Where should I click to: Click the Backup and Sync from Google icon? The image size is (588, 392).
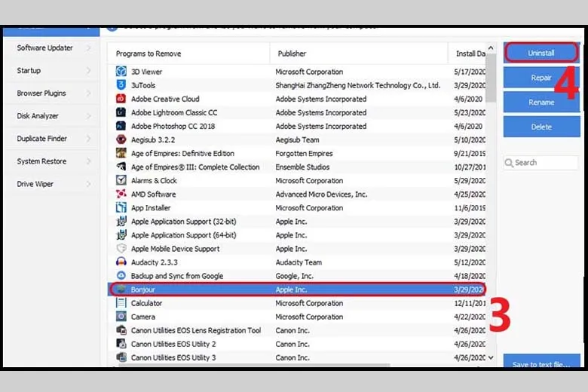point(121,275)
